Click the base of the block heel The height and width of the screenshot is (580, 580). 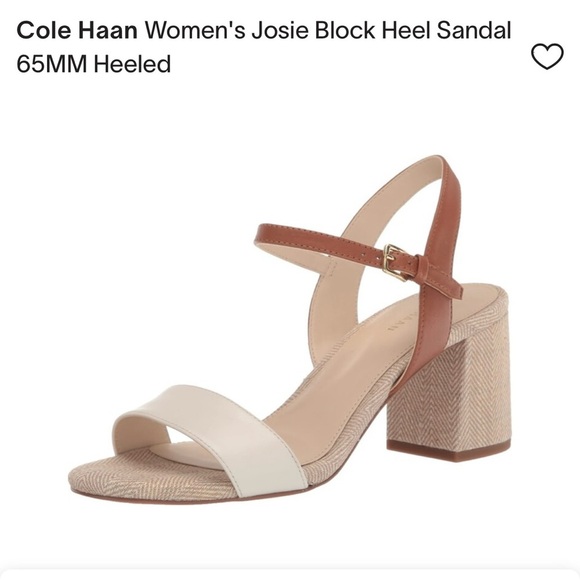448,452
